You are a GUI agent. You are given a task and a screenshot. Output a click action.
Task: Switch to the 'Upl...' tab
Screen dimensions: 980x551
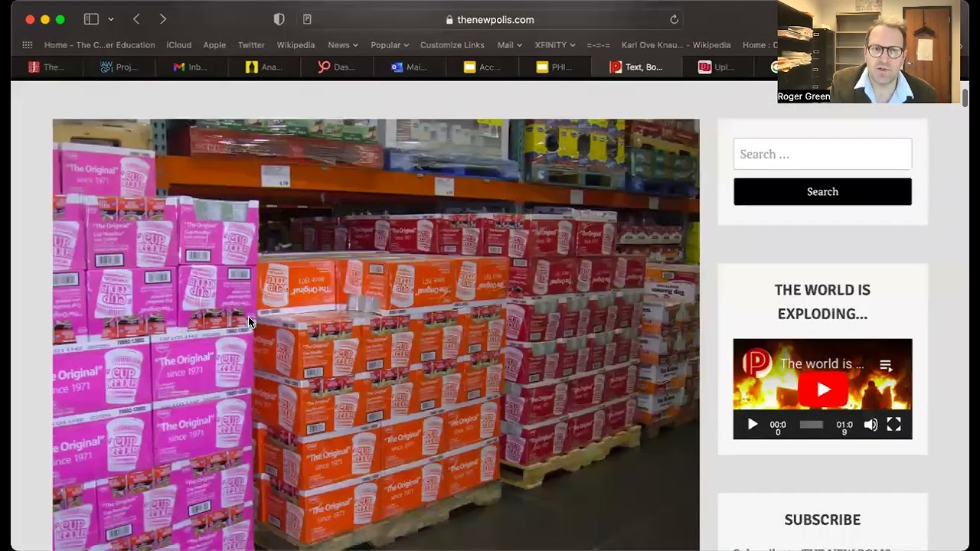tap(717, 67)
